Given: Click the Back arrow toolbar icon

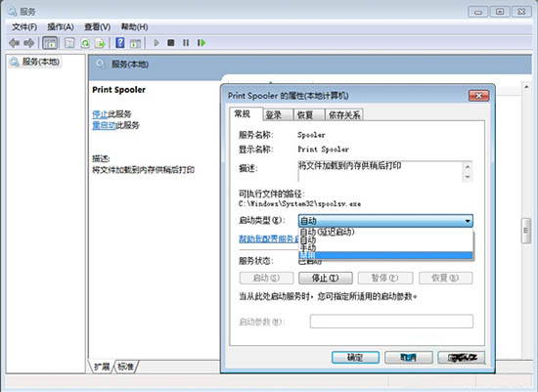Looking at the screenshot, I should click(x=14, y=43).
